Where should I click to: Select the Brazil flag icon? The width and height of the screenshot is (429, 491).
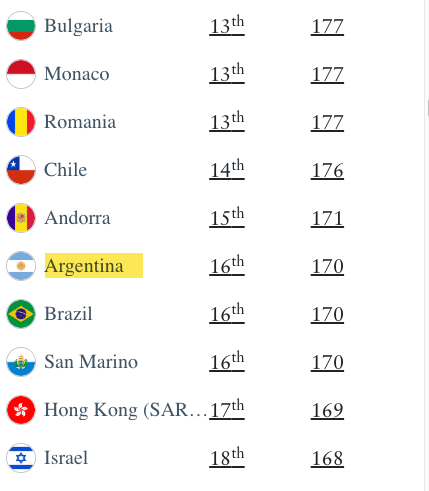pyautogui.click(x=21, y=314)
